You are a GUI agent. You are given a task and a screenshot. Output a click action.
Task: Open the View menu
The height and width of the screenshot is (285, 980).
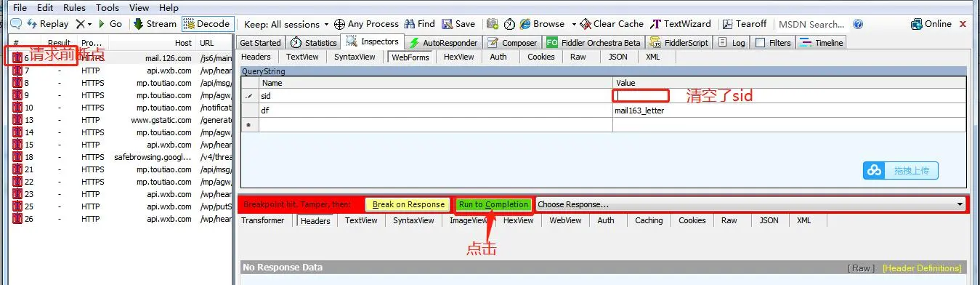point(139,7)
